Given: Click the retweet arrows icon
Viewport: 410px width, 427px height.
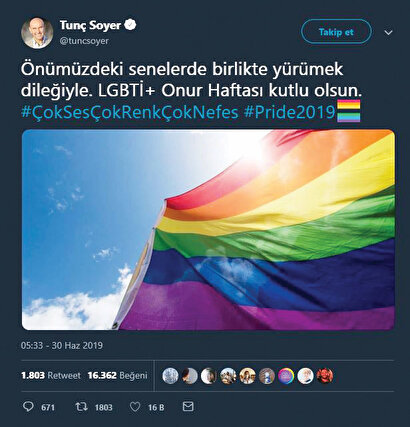Looking at the screenshot, I should (81, 407).
